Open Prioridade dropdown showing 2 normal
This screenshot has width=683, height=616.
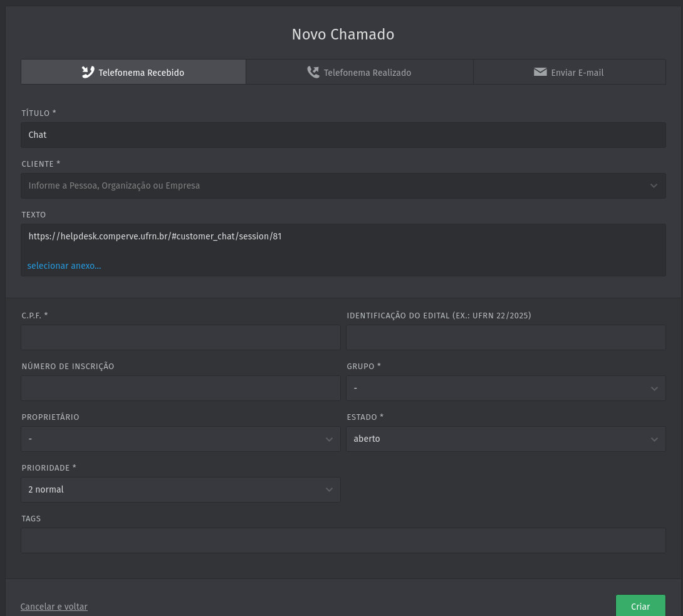pyautogui.click(x=180, y=490)
